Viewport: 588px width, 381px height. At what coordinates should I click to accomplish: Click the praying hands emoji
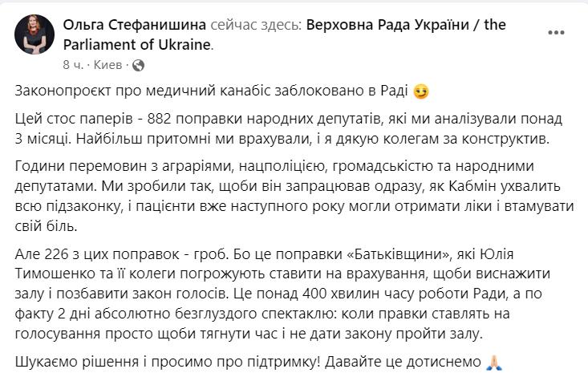click(493, 362)
